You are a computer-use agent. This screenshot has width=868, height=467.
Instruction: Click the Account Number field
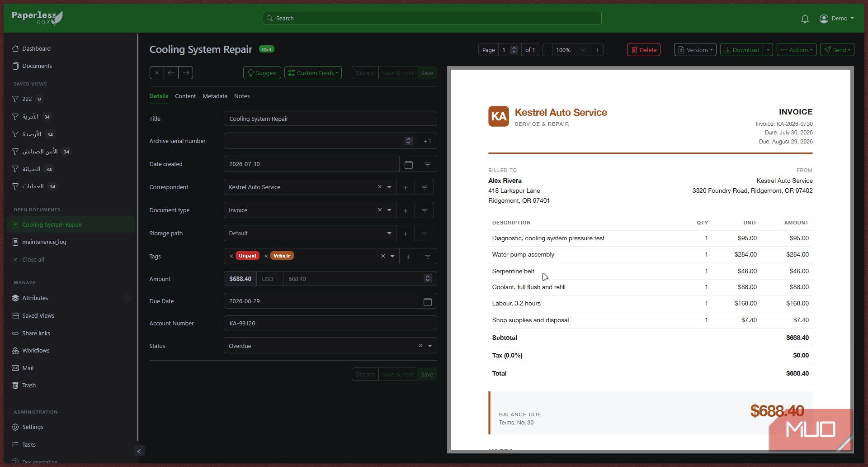click(x=330, y=324)
